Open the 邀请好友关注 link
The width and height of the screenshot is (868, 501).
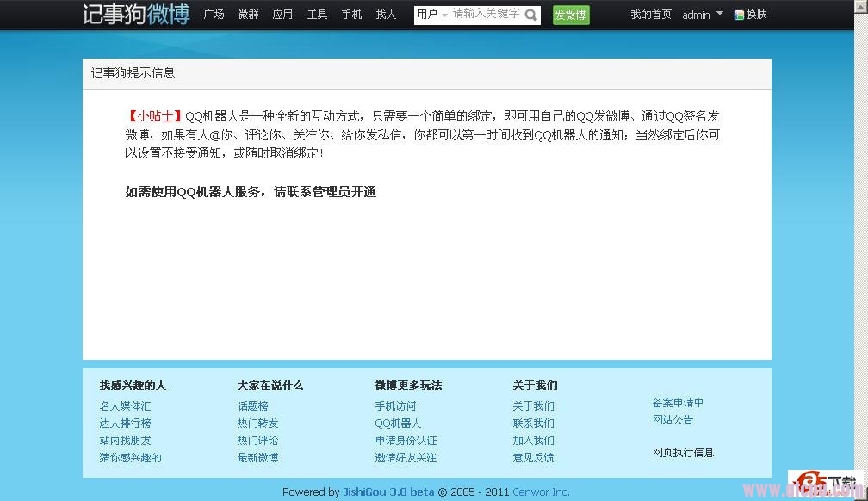[406, 457]
